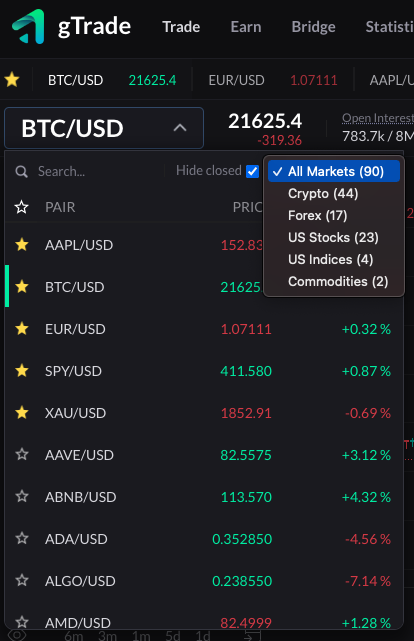Toggle the XAU/USD favorite star

[22, 412]
